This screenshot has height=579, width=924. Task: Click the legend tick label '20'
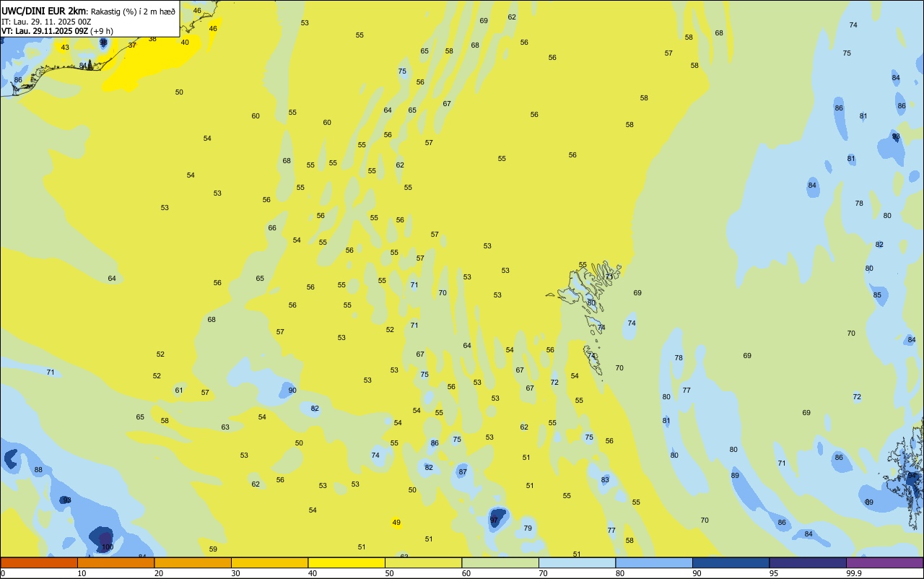[x=159, y=573]
